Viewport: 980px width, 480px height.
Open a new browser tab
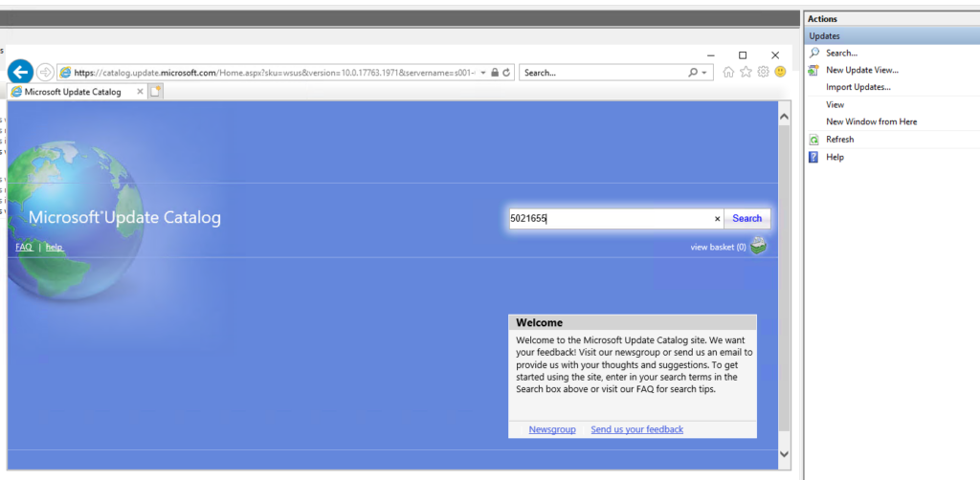[155, 92]
